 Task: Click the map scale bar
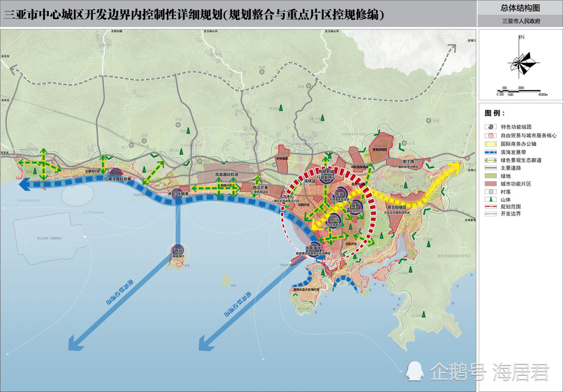pyautogui.click(x=522, y=91)
